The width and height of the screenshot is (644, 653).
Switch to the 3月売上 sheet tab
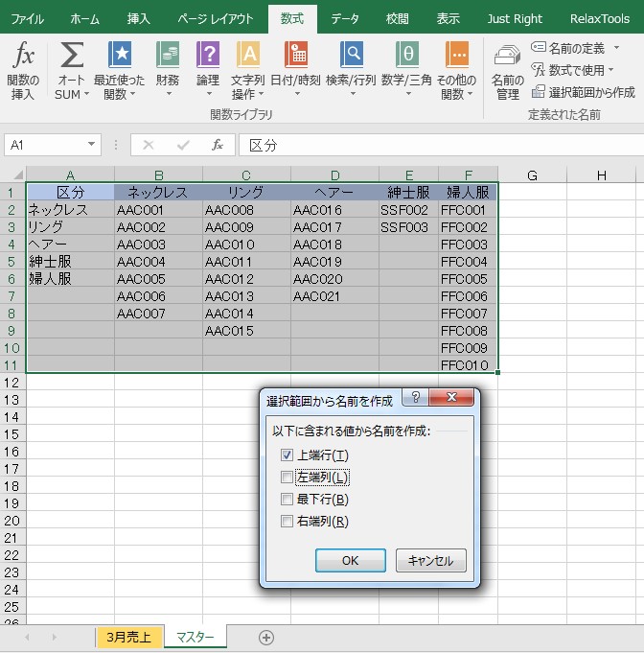point(128,637)
